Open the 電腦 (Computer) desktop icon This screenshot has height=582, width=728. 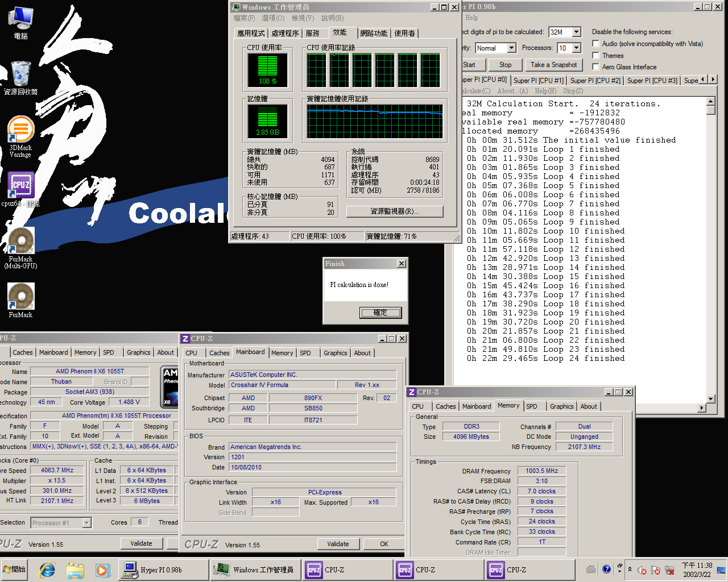click(x=20, y=23)
